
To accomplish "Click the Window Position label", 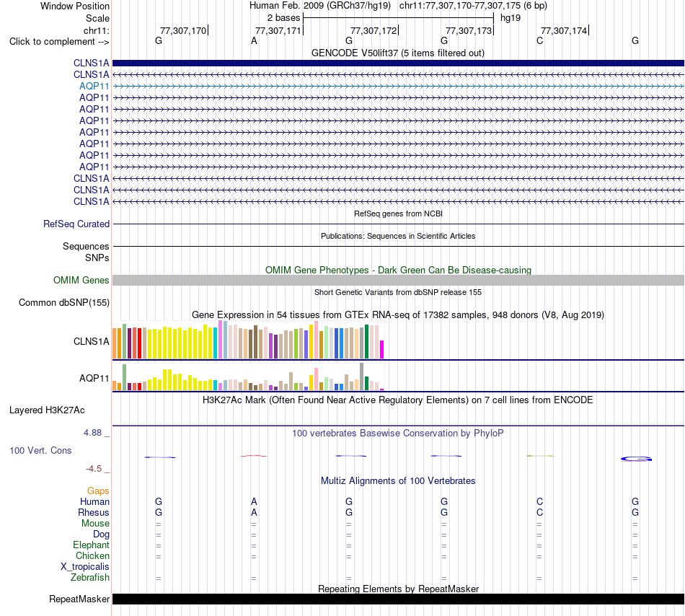I will tap(75, 6).
